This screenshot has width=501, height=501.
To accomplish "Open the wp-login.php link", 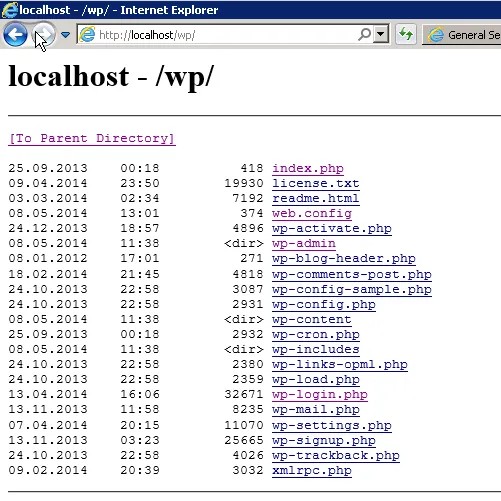I will point(320,394).
